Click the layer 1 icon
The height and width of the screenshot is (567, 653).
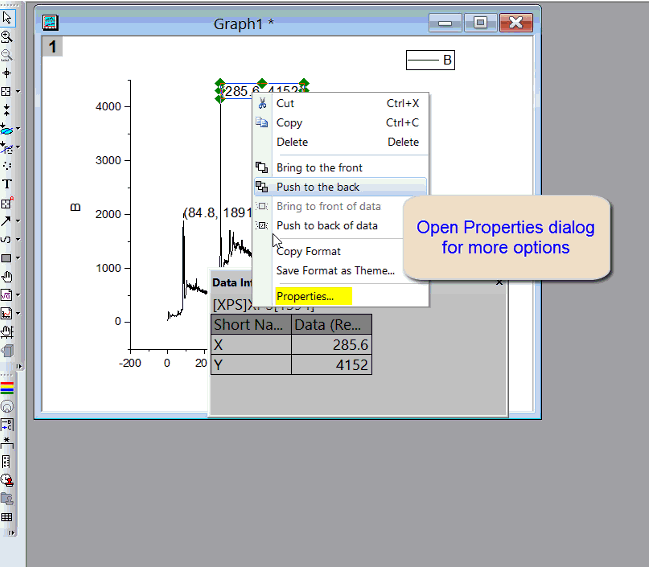pyautogui.click(x=50, y=47)
